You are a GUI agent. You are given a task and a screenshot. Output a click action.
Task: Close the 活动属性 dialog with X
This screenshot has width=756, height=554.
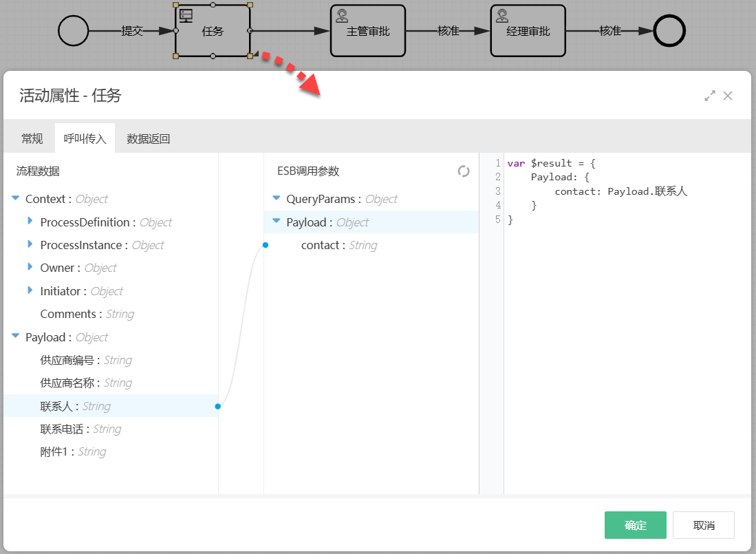tap(728, 96)
